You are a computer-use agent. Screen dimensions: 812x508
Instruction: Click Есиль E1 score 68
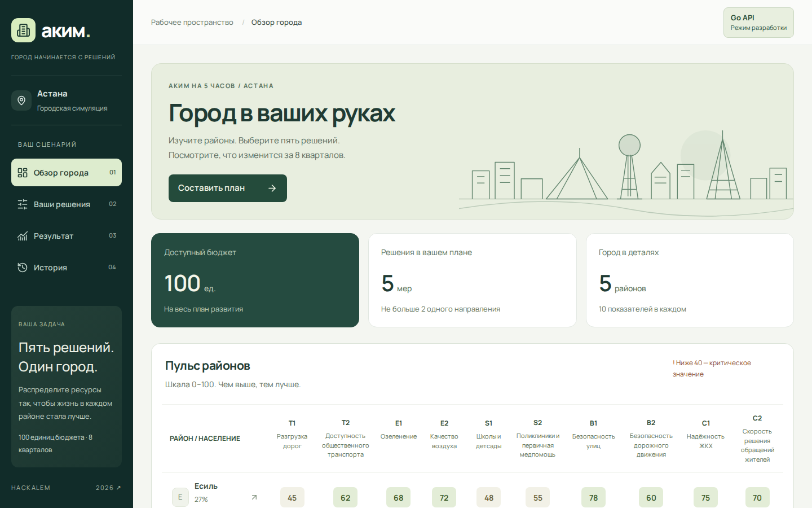[x=399, y=497]
